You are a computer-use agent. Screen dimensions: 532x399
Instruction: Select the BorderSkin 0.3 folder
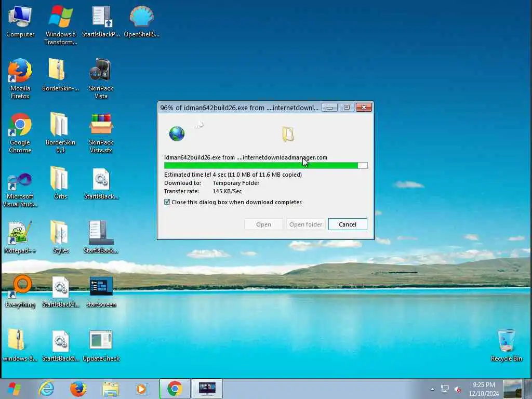60,133
